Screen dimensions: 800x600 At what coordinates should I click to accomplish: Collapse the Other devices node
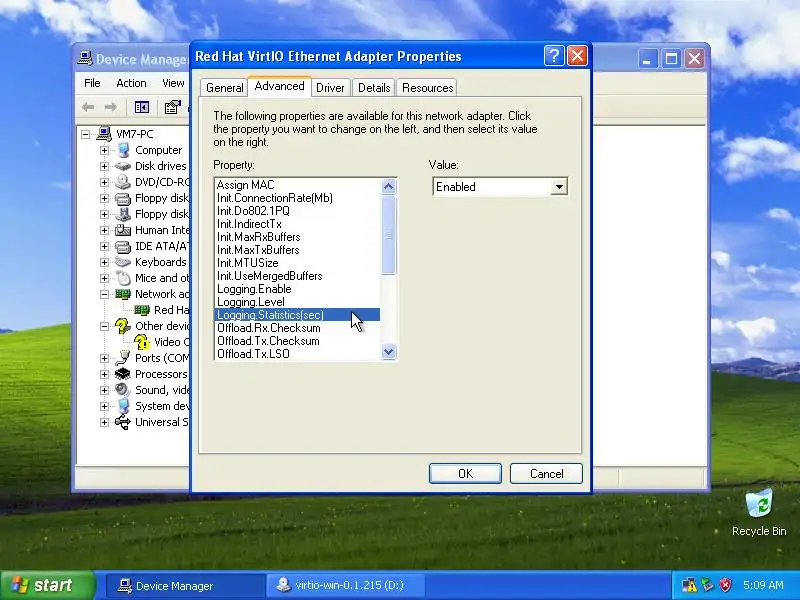(x=104, y=326)
